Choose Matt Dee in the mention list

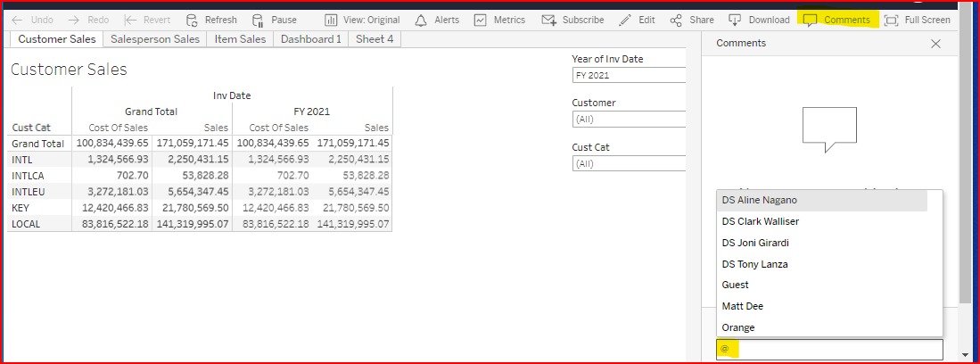pyautogui.click(x=743, y=306)
